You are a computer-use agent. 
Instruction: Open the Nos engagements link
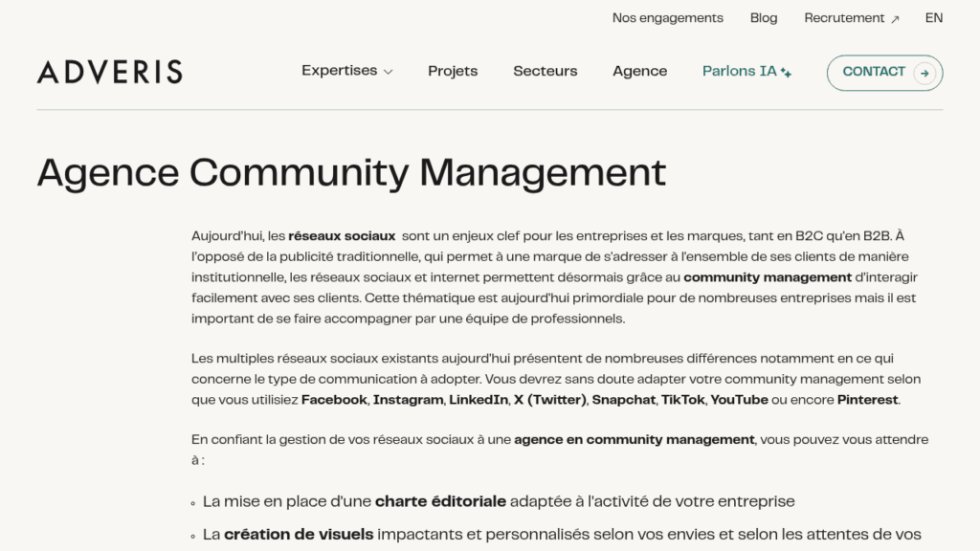click(668, 18)
